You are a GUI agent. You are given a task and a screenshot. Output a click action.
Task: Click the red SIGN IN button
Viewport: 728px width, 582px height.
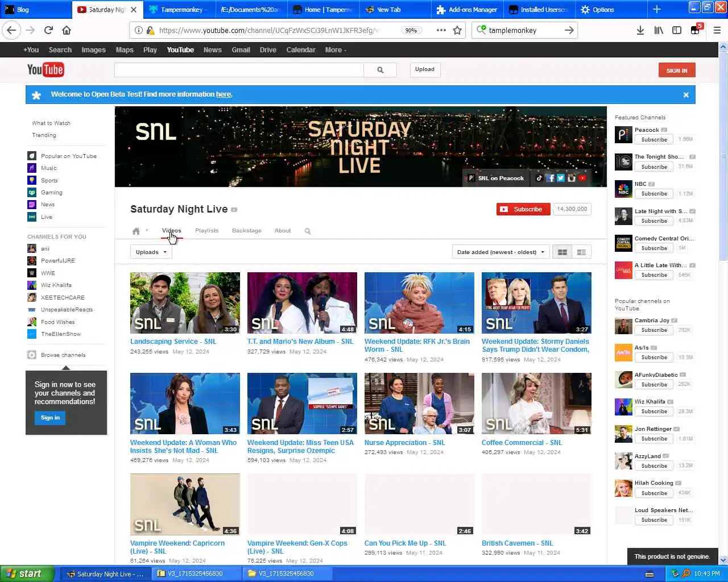(677, 70)
